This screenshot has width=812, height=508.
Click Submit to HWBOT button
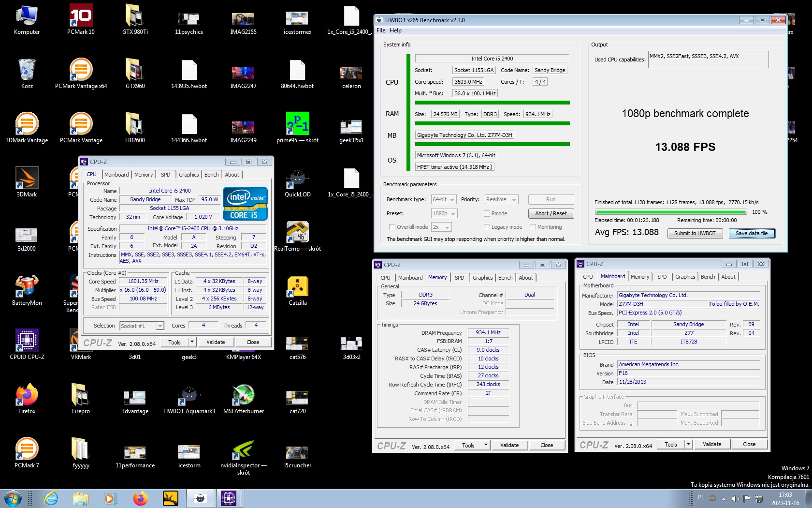(x=695, y=233)
